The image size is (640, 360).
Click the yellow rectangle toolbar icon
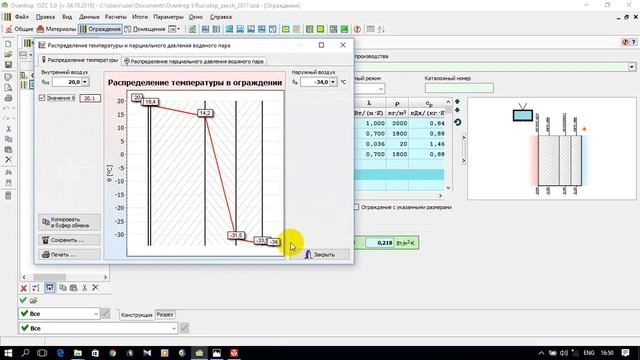click(x=286, y=29)
